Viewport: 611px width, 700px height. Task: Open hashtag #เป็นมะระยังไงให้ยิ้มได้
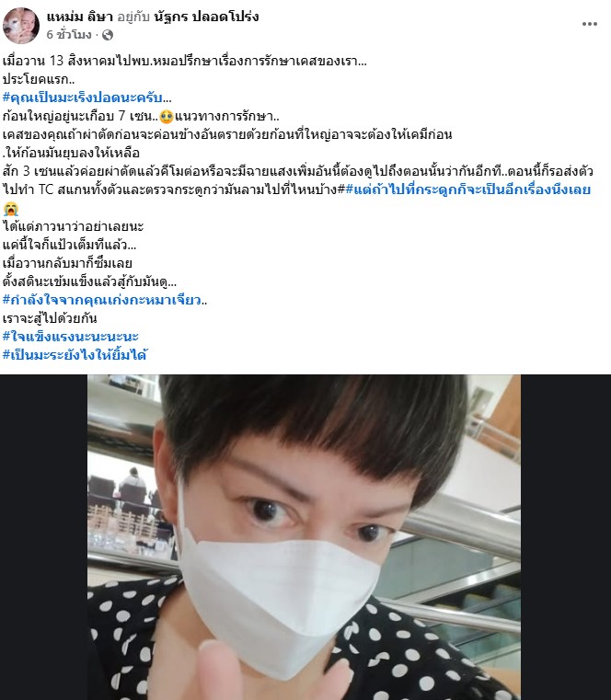[75, 355]
